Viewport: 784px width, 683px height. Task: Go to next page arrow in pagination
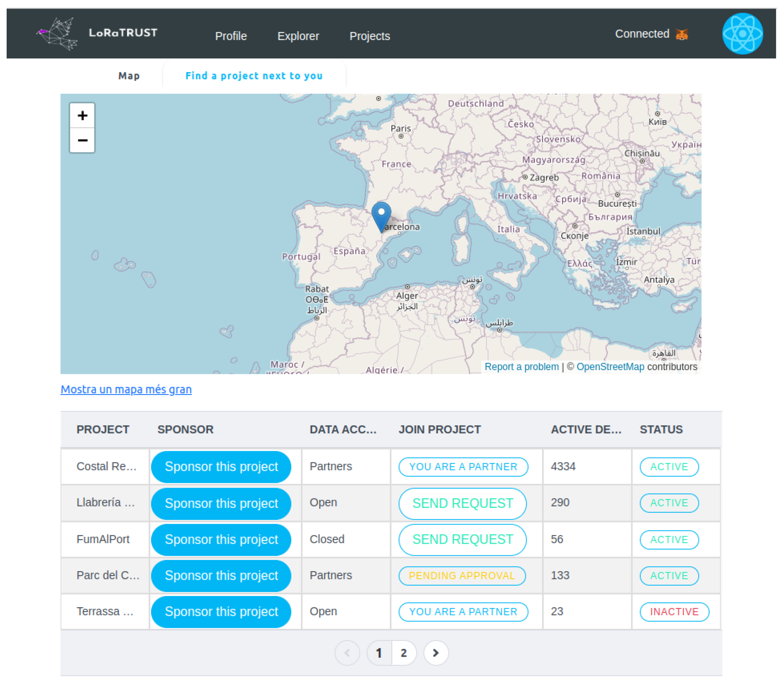click(x=436, y=653)
